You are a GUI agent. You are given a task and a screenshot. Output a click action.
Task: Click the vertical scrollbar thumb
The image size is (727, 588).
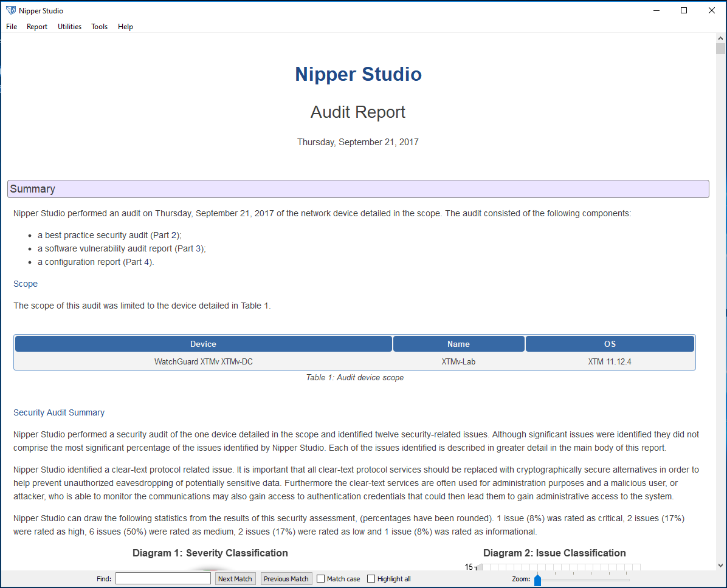pyautogui.click(x=720, y=49)
